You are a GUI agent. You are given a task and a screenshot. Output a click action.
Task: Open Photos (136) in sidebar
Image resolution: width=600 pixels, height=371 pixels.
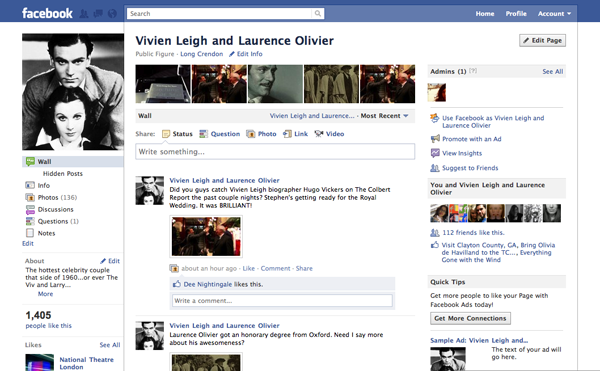point(51,198)
